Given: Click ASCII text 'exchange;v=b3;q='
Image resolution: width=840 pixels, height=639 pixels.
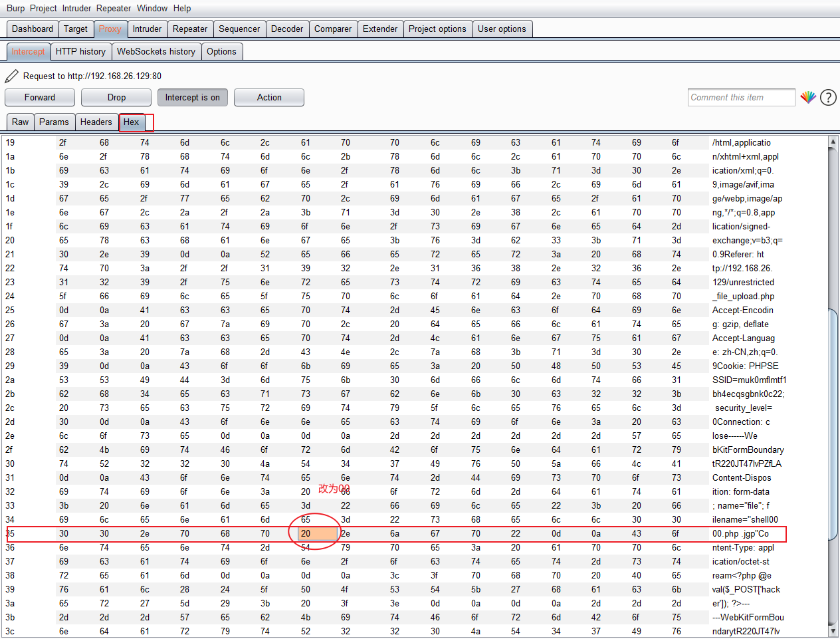Looking at the screenshot, I should coord(748,240).
